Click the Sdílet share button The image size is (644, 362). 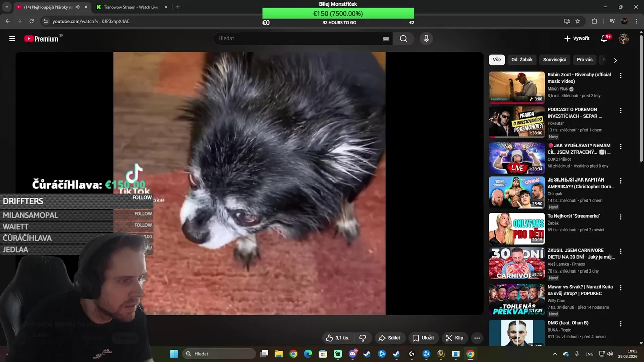coord(389,338)
